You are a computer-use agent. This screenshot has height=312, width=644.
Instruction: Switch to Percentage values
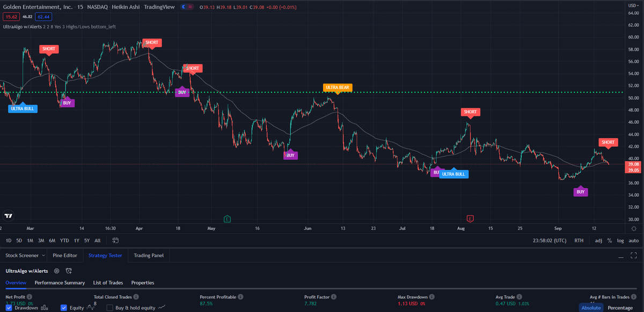(x=620, y=308)
